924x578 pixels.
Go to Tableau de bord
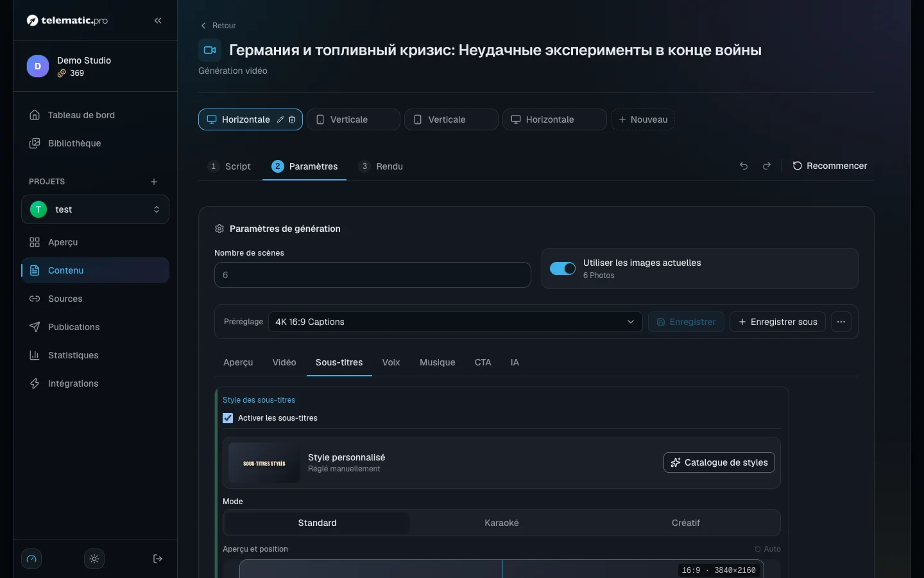click(95, 115)
